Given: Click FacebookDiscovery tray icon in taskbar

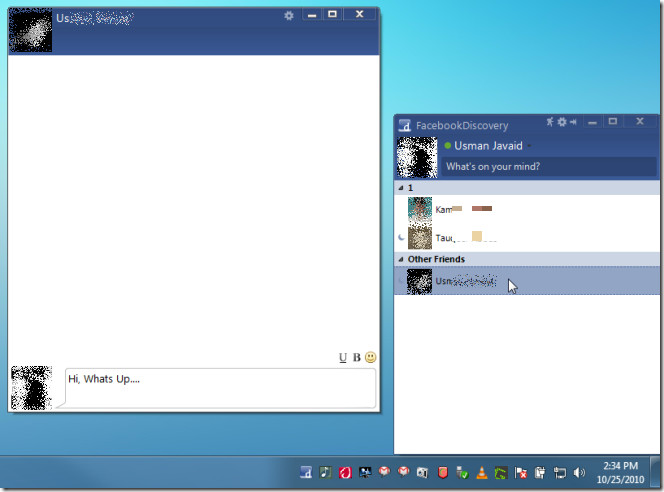Looking at the screenshot, I should [306, 472].
